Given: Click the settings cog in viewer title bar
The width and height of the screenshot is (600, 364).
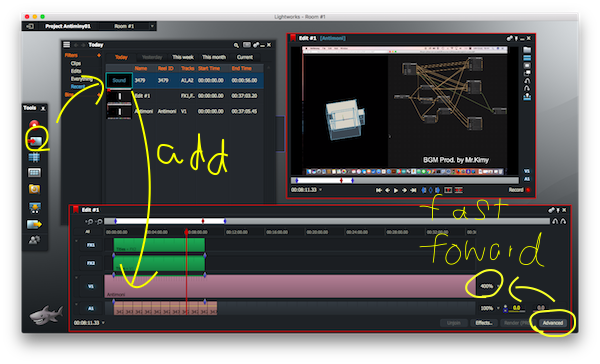Looking at the screenshot, I should (510, 38).
